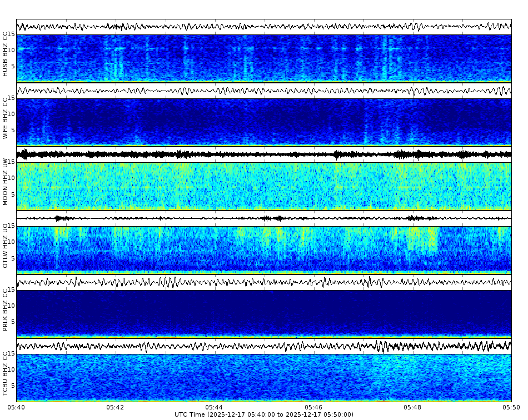Click the 05:42 time label
Image resolution: width=528 pixels, height=420 pixels.
(114, 407)
